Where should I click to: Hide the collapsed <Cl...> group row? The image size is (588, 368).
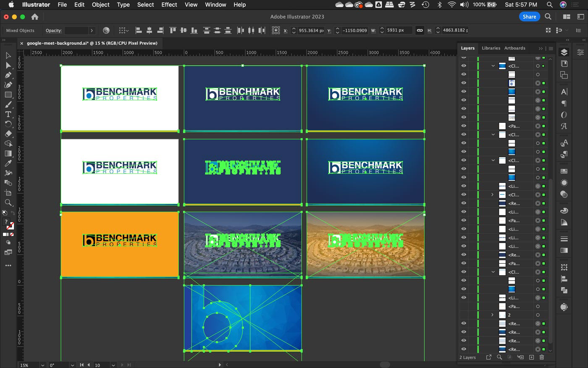(464, 195)
